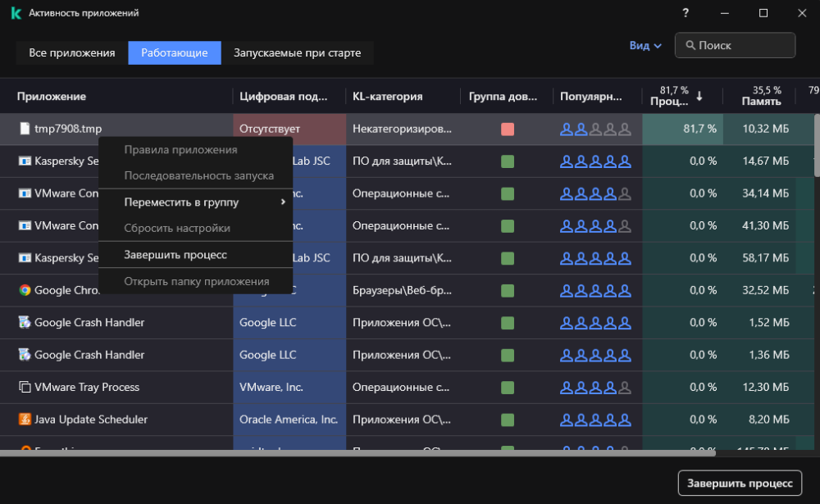Select Завершить процесс in context menu
Screen dimensions: 820x504
point(175,255)
